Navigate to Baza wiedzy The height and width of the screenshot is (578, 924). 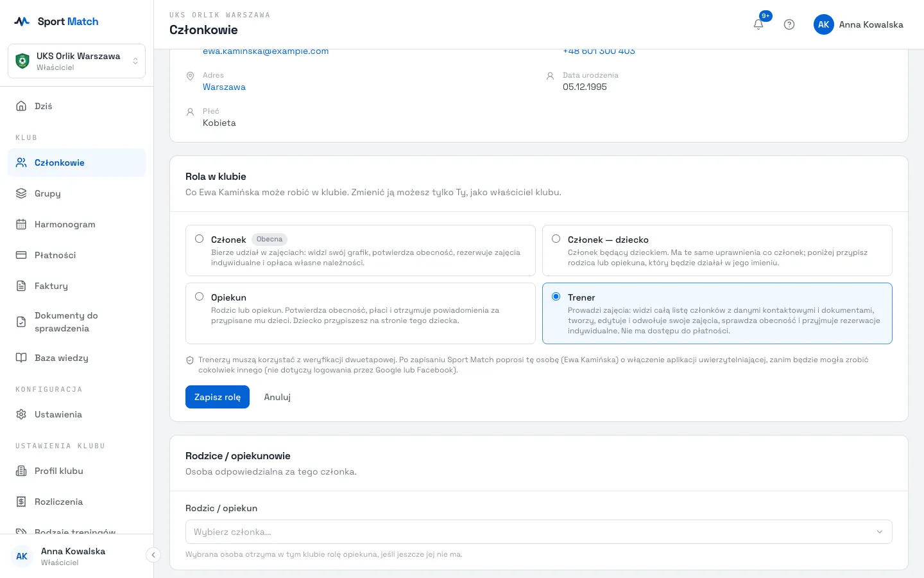76,358
